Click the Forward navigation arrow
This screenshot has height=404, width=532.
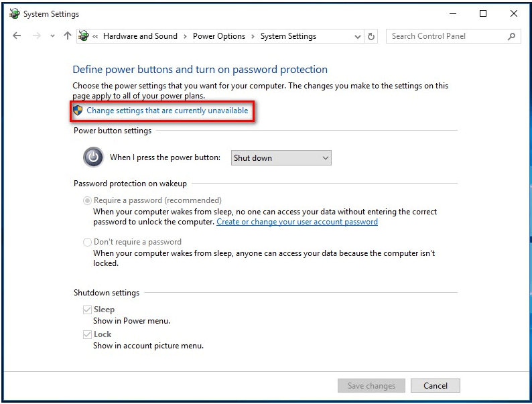[36, 36]
